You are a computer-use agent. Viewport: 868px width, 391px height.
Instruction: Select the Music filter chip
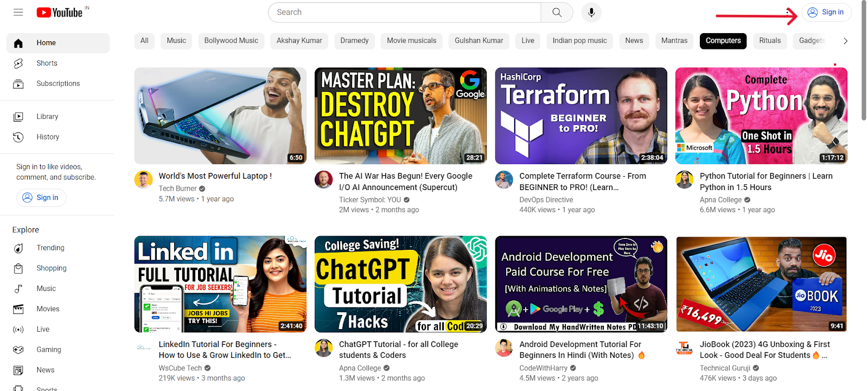[x=176, y=41]
